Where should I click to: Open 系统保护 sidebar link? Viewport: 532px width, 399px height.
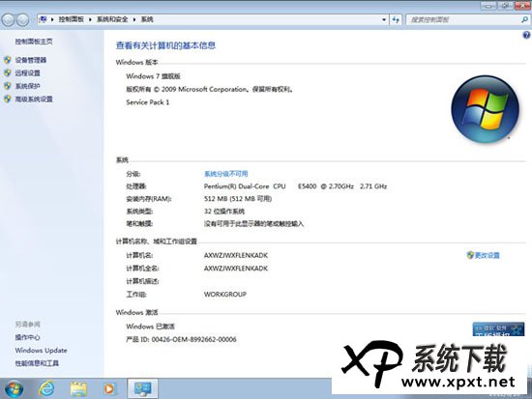[x=27, y=86]
